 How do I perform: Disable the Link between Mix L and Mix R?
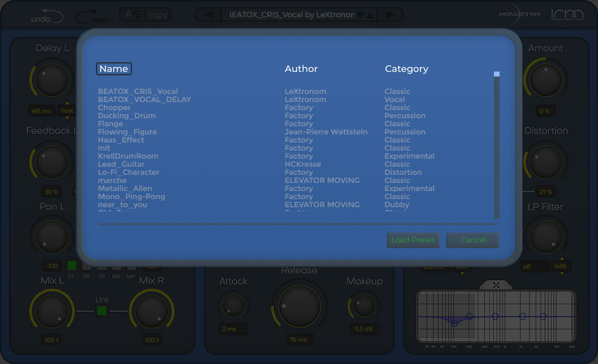click(102, 312)
